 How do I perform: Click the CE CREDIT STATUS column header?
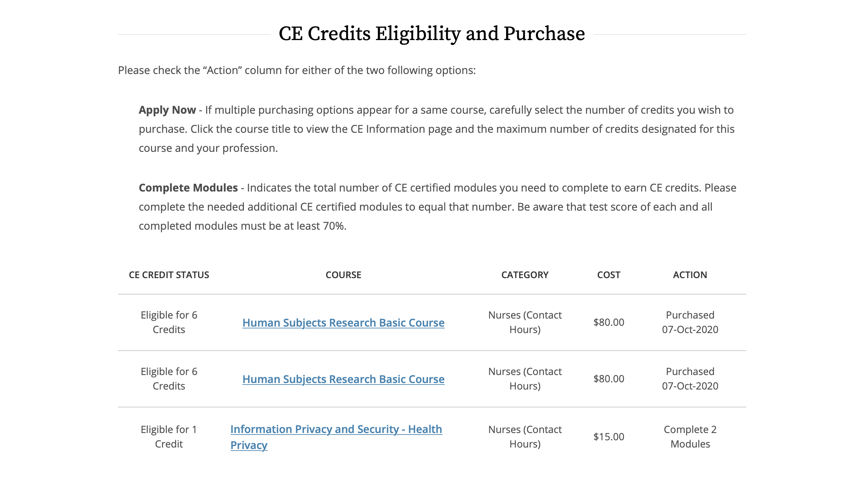coord(169,275)
